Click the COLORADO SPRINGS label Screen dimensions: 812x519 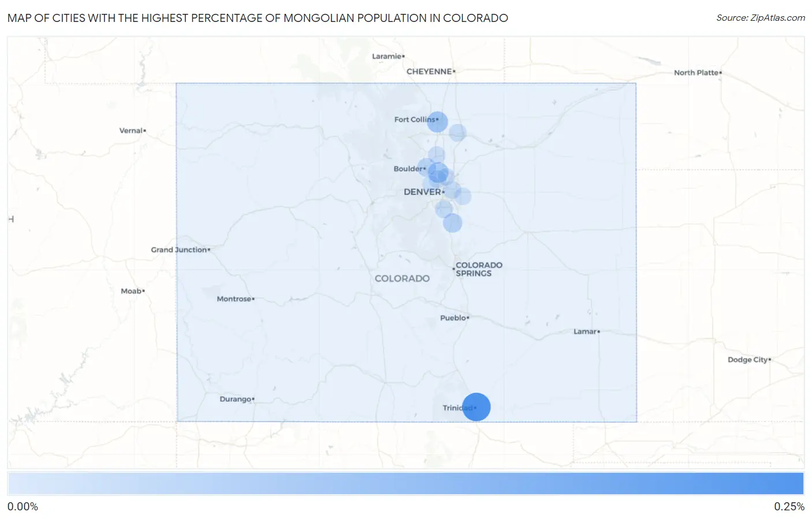479,269
